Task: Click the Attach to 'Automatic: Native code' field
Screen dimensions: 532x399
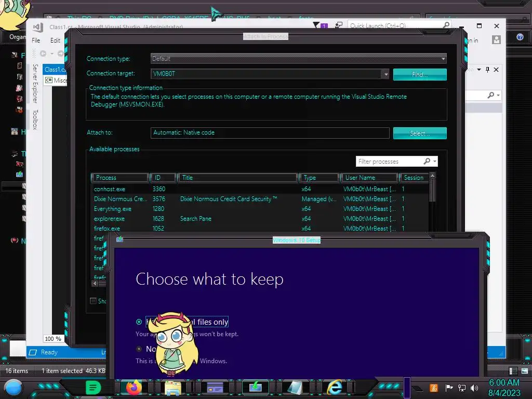Action: 270,132
